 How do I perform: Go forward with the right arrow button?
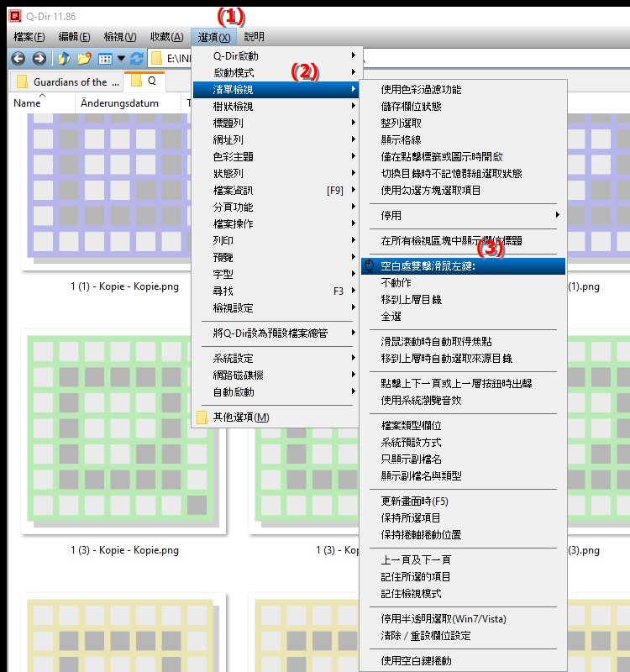(39, 58)
